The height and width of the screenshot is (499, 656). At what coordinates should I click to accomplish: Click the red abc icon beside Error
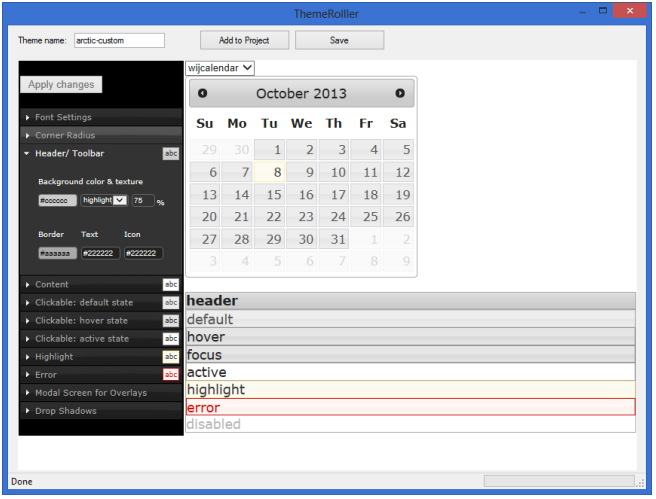(171, 375)
